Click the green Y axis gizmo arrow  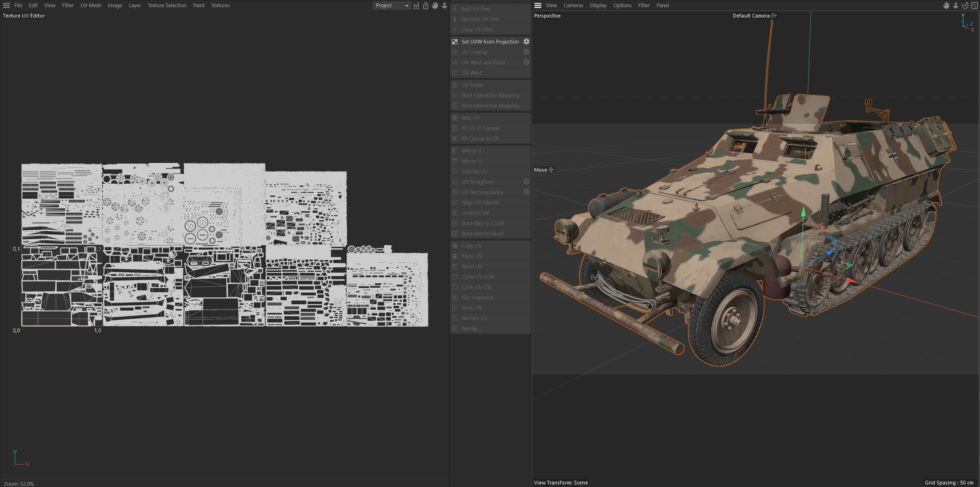click(803, 212)
